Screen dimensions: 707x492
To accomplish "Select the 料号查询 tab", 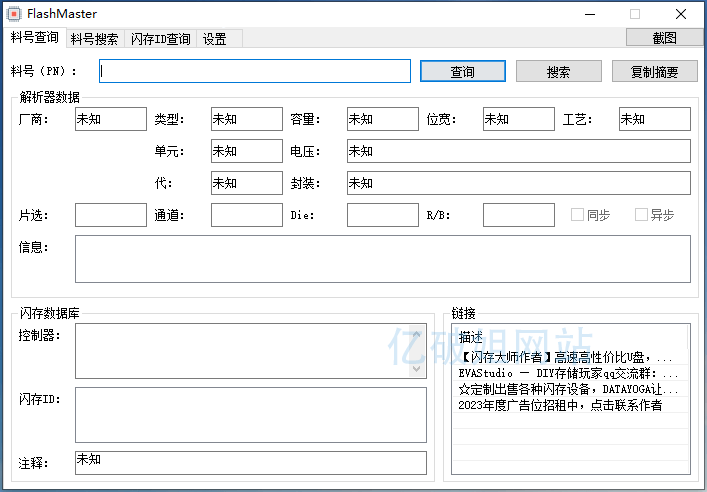I will coord(35,38).
